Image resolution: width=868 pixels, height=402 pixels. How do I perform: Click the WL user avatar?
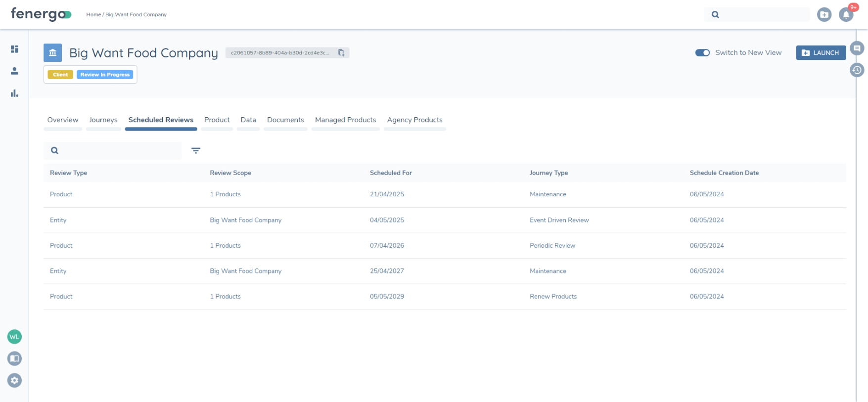(x=14, y=337)
